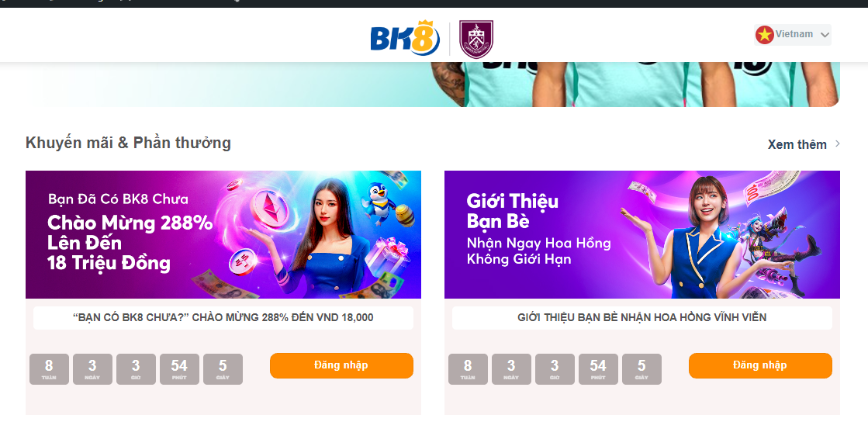Click the Khuyến mãi & Phần thưởng heading
The height and width of the screenshot is (446, 868).
(x=129, y=143)
